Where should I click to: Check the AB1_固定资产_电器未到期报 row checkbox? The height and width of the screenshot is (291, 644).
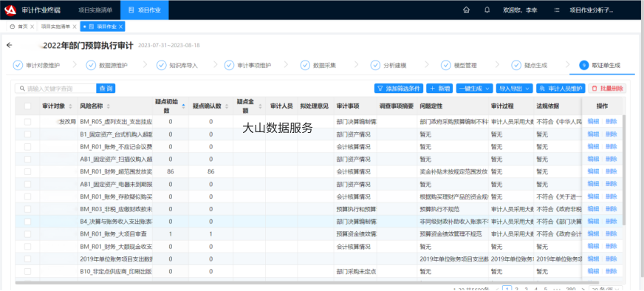pos(27,184)
